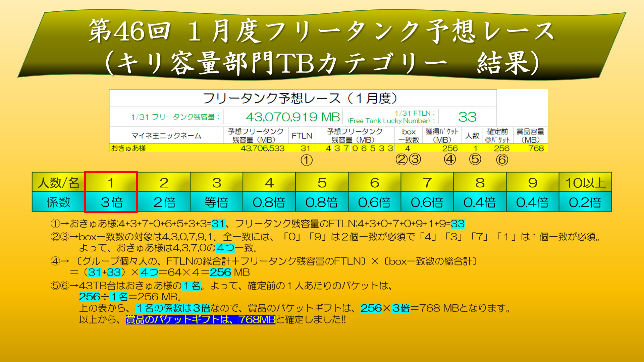Click the circled number 4 marker

pos(450,159)
